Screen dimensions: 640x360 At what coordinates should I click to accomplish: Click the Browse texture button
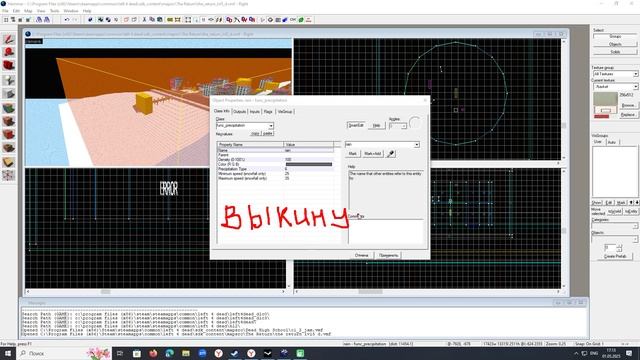click(628, 105)
